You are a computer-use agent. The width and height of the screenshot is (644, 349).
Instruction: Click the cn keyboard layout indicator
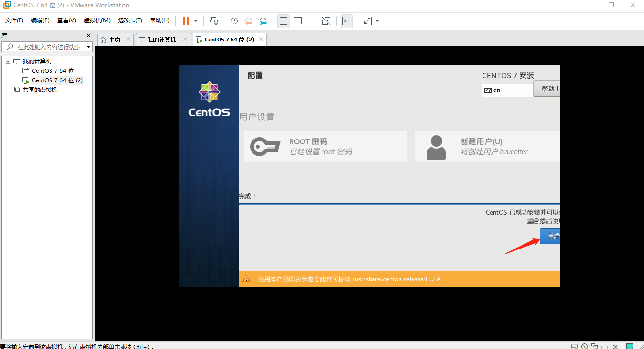pyautogui.click(x=507, y=90)
